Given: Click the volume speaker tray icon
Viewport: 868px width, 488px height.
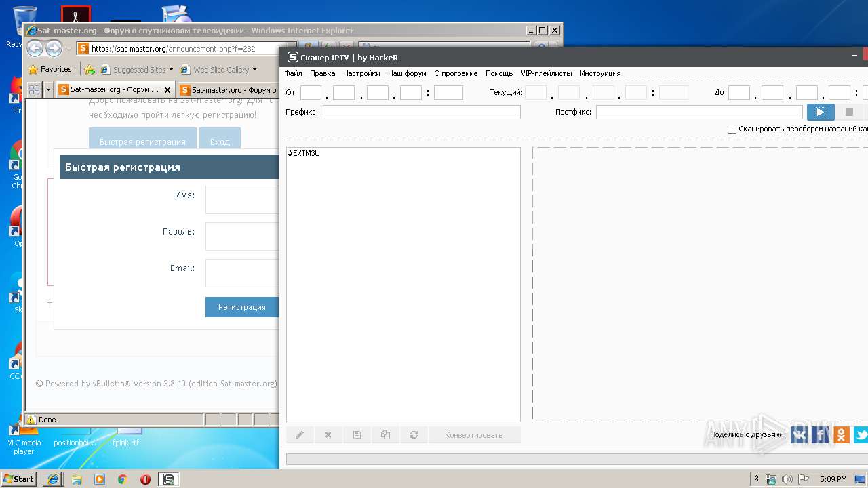Looking at the screenshot, I should pyautogui.click(x=787, y=479).
